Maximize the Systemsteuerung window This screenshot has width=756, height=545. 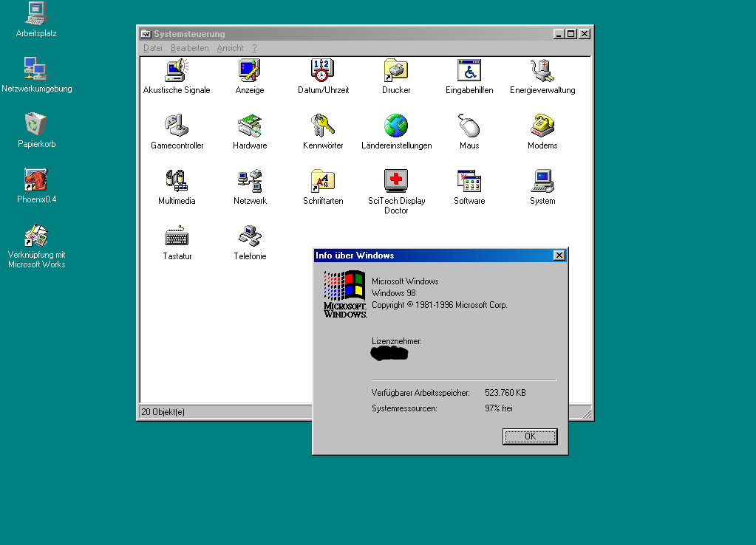point(571,34)
